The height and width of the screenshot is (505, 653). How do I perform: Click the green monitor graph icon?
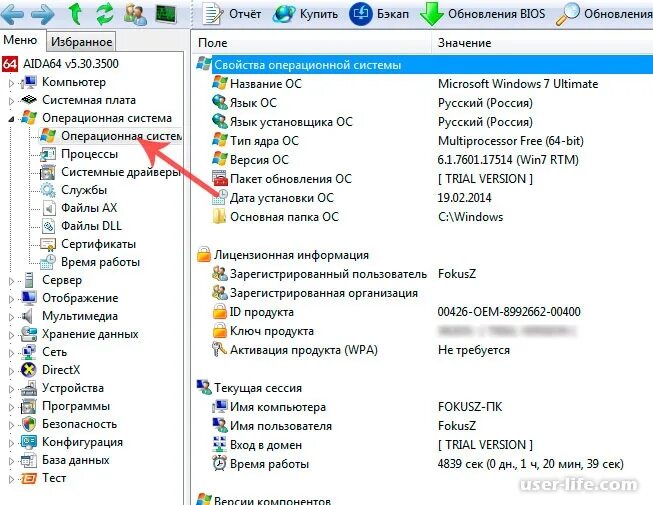point(166,14)
